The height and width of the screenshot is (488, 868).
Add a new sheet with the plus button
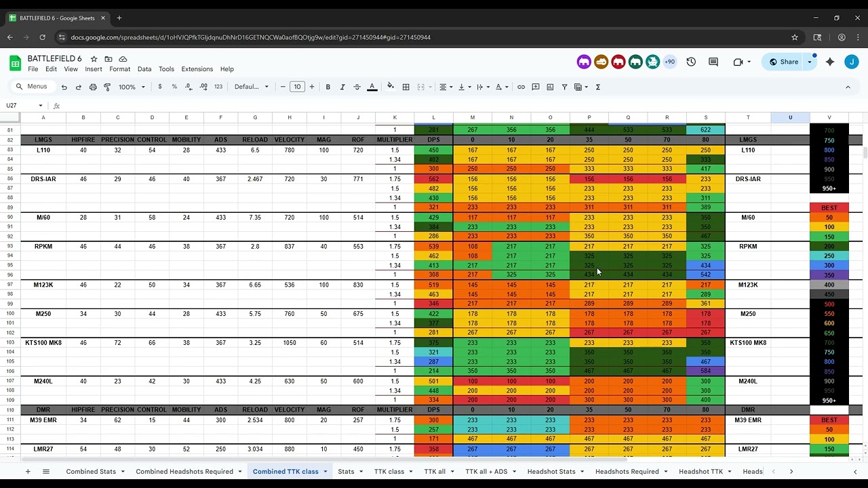pos(28,472)
